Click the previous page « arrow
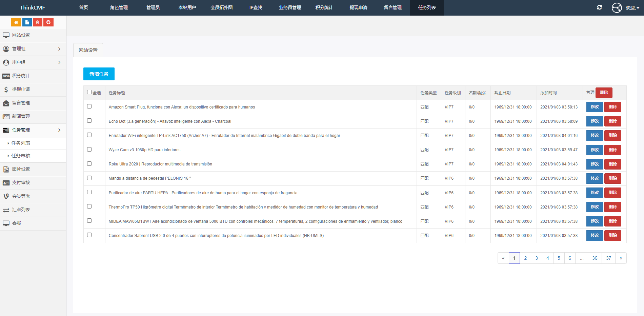Screen dimensions: 644x316 click(503, 258)
